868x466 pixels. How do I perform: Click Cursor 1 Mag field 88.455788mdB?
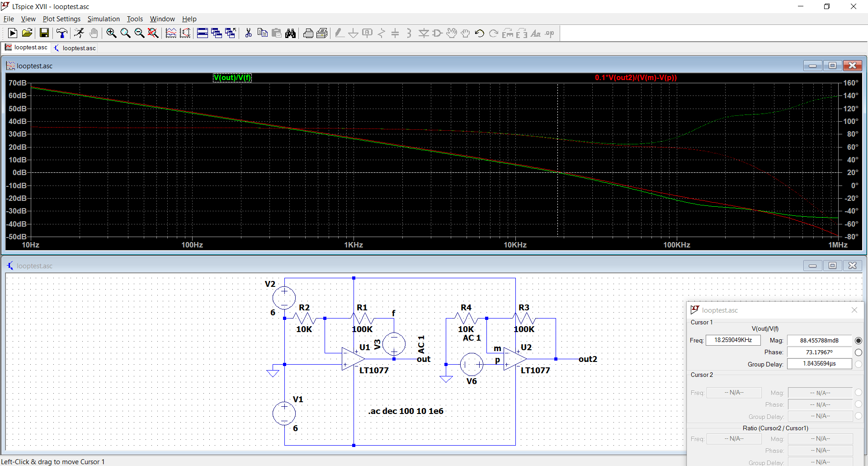point(819,340)
